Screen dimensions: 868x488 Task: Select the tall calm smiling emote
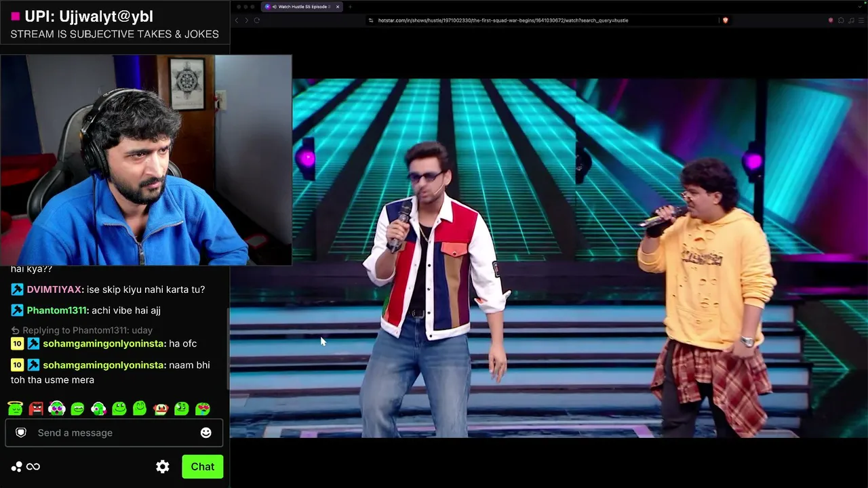pos(140,409)
